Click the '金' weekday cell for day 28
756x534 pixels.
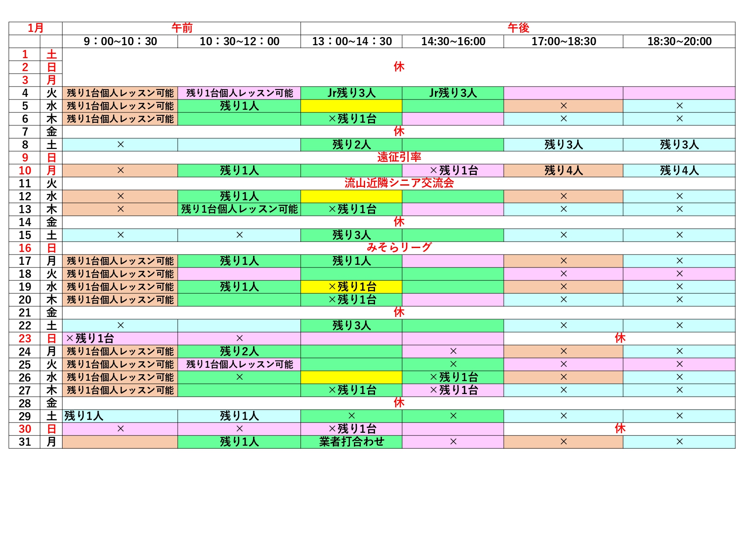tap(51, 403)
